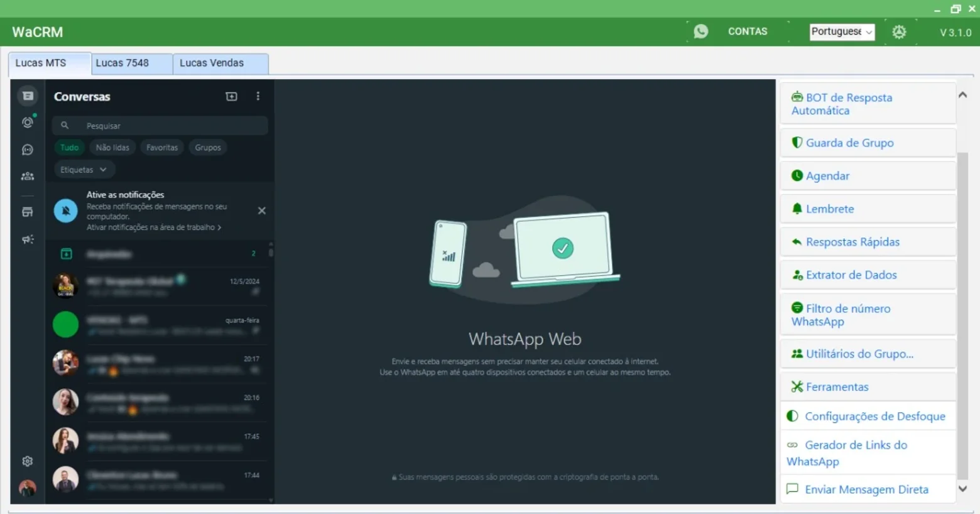Click the up arrow of right panel scrollbar
Viewport: 980px width, 514px height.
[x=962, y=95]
